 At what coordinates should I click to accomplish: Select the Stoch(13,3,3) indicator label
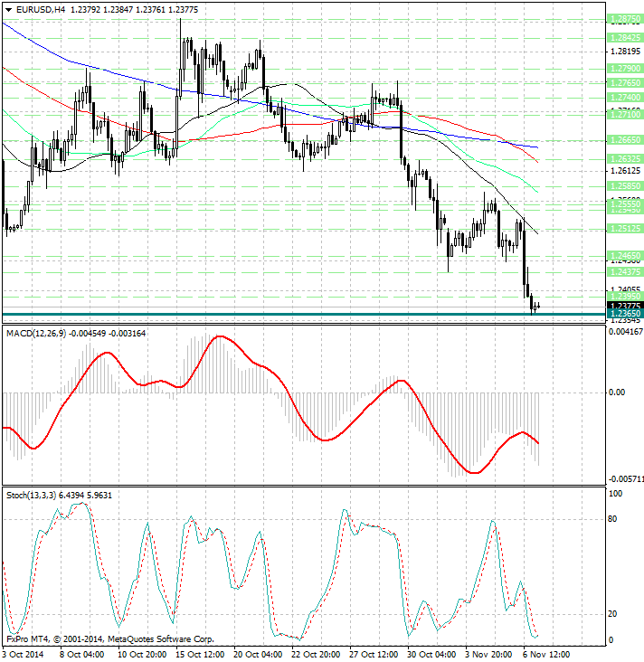pyautogui.click(x=30, y=495)
